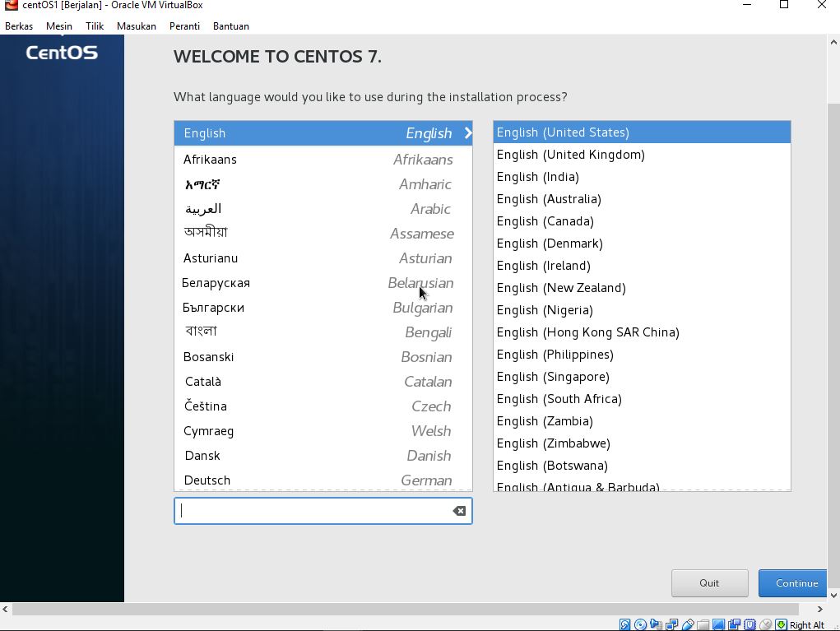Select Bulgarian in the language list
The height and width of the screenshot is (631, 840).
323,308
